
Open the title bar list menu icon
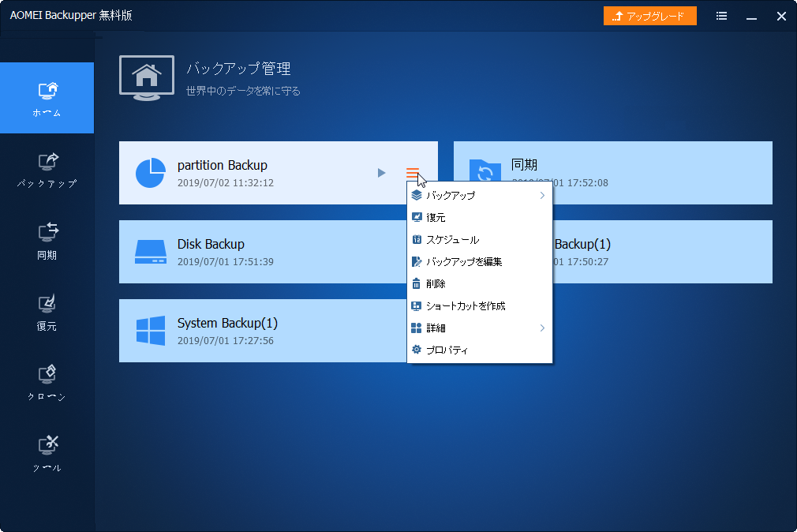[721, 16]
